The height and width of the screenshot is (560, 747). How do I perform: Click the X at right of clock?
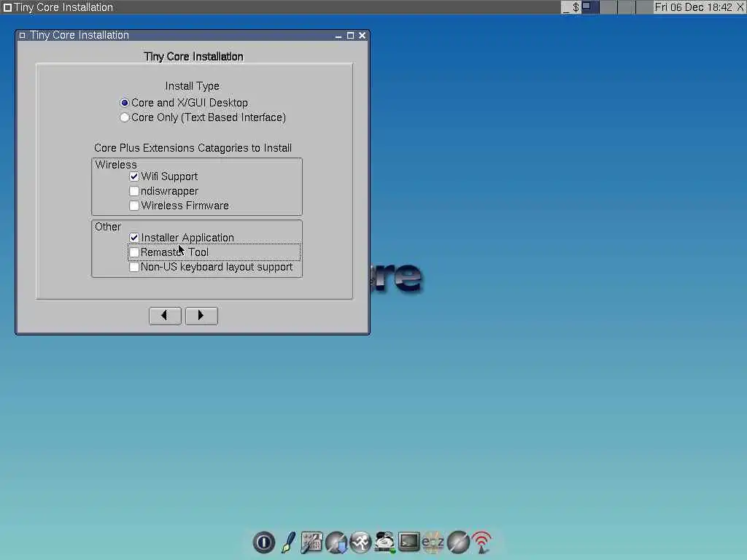coord(741,7)
